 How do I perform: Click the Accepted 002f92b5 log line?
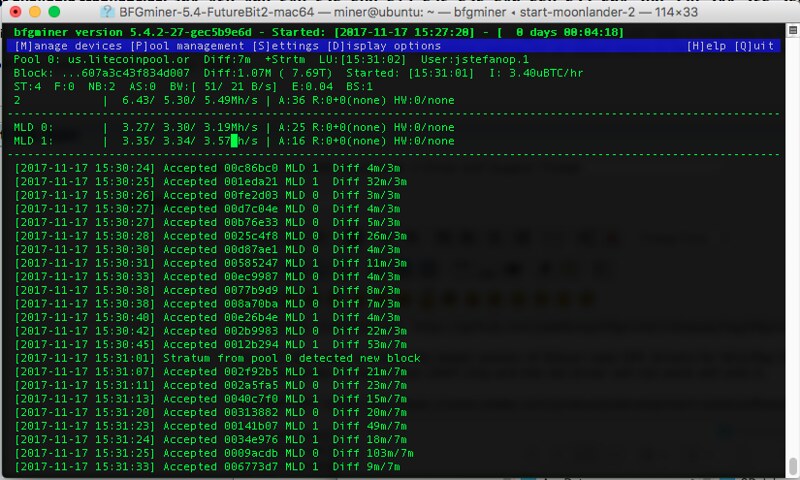point(210,372)
